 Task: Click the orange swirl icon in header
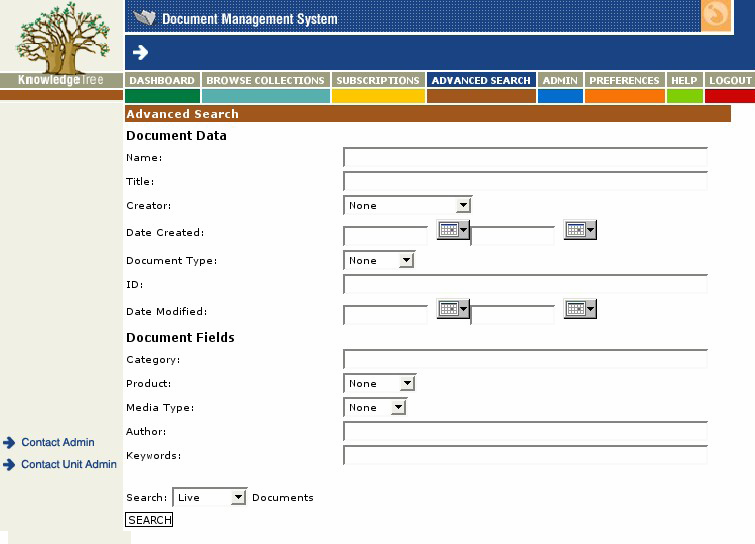[716, 16]
